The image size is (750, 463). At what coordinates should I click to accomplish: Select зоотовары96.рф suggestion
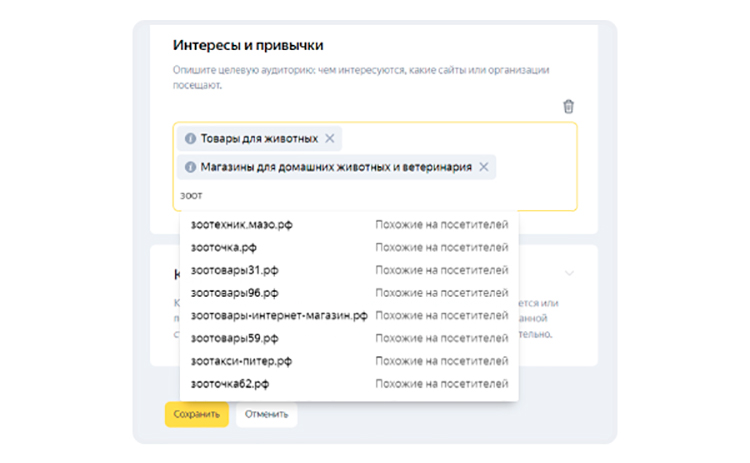coord(234,293)
